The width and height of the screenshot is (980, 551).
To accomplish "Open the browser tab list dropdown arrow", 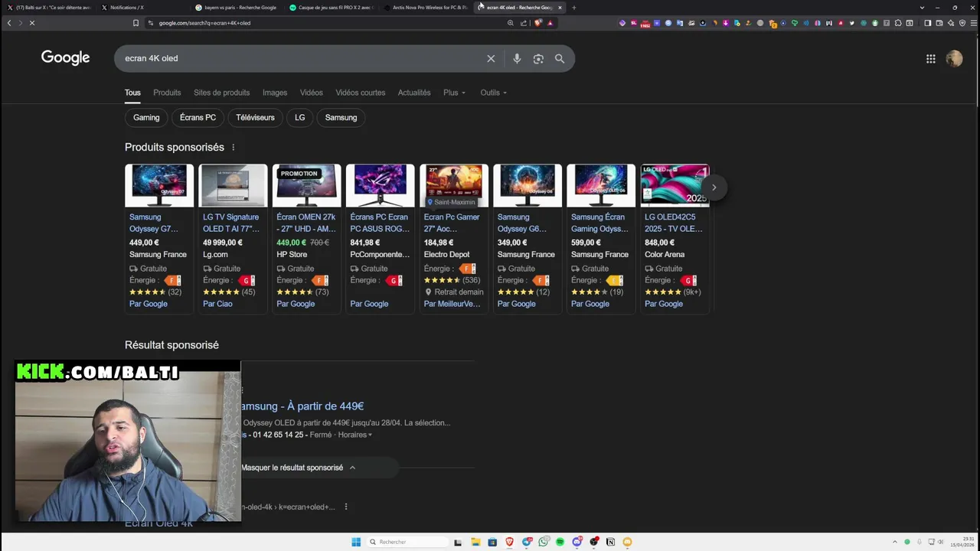I will (922, 8).
